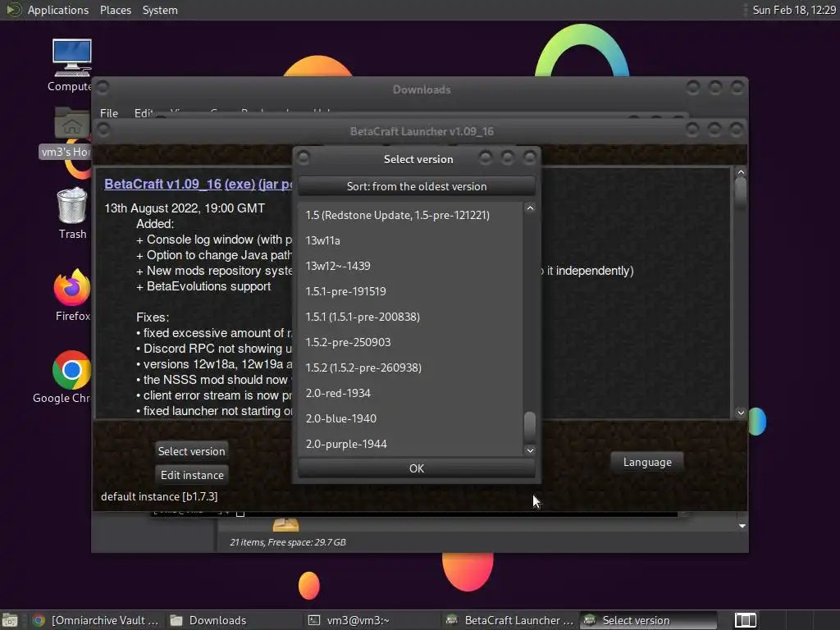Select version 1.5.1-pre-191519

pos(410,291)
